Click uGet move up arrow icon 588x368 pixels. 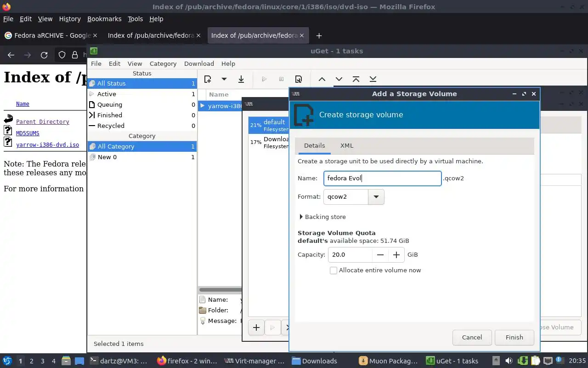click(322, 79)
